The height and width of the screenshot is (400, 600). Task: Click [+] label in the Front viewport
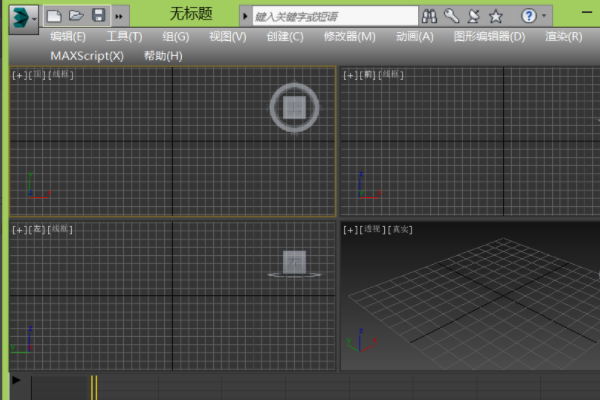[x=350, y=75]
